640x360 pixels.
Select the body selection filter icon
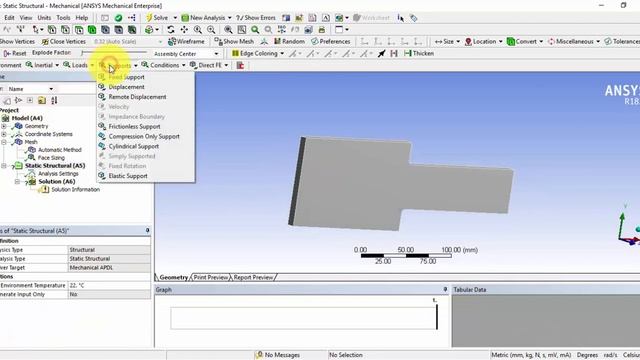point(92,29)
